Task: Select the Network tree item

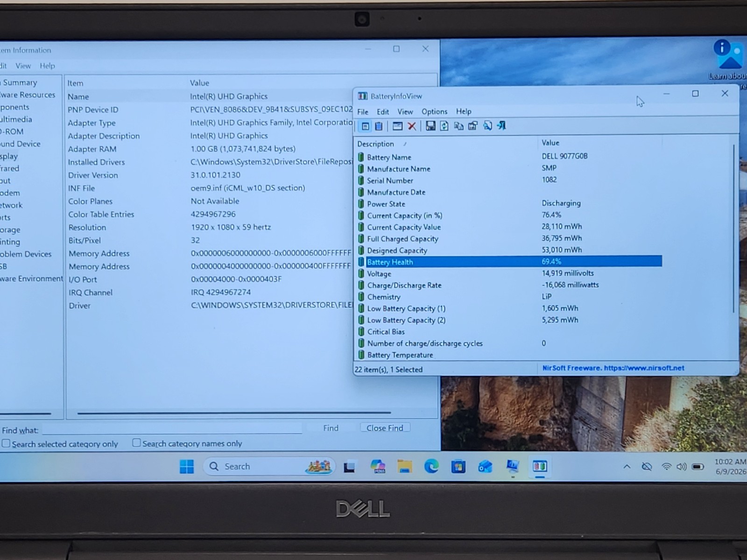Action: coord(11,205)
